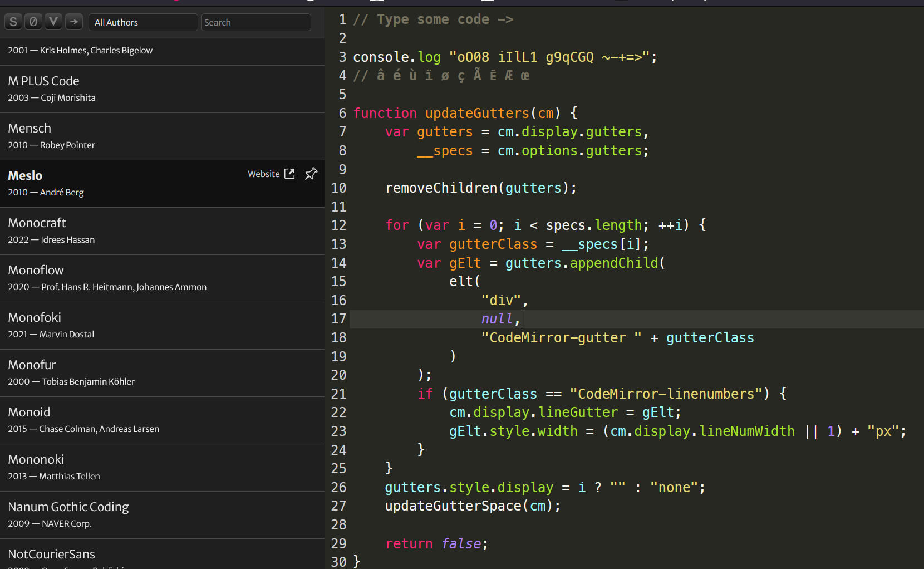
Task: Open the Meslo Website link
Action: (x=263, y=174)
